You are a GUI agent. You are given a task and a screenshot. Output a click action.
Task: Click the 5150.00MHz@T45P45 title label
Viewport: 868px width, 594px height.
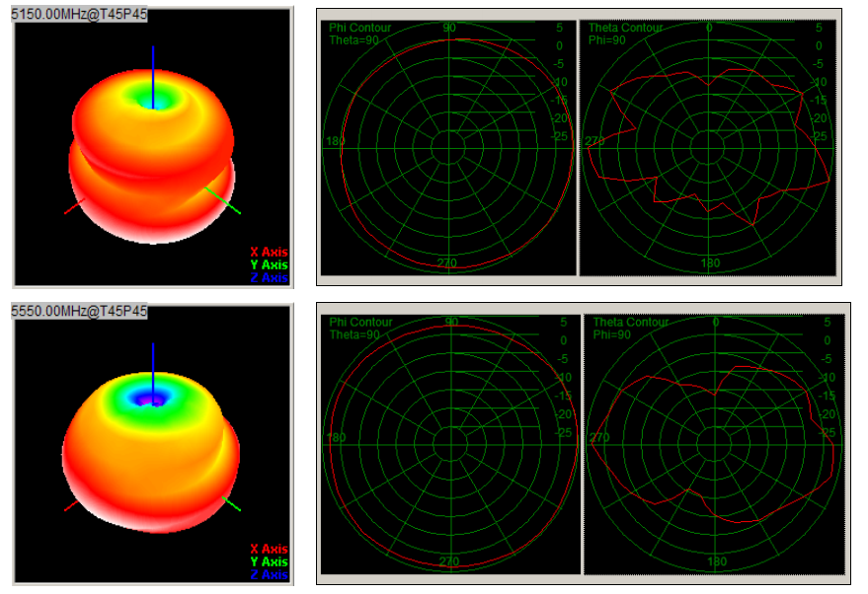tap(79, 16)
